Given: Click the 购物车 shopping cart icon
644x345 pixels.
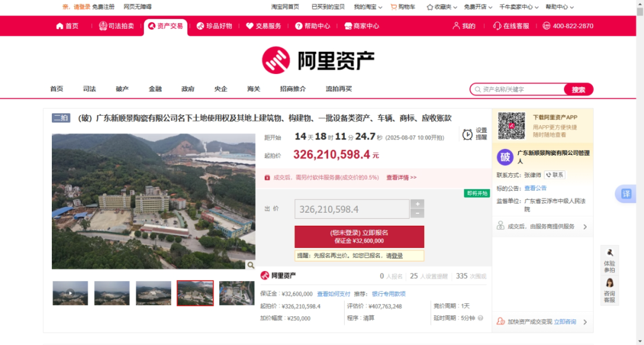Looking at the screenshot, I should tap(394, 7).
